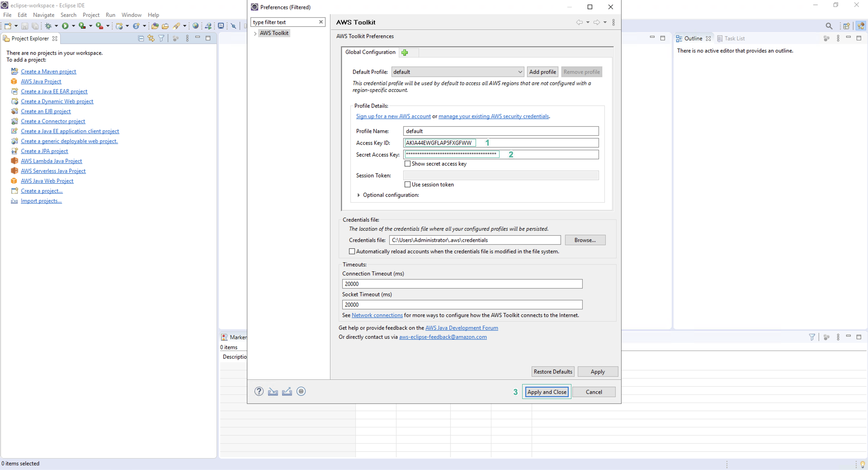Open the Preferences back-history dropdown arrow
Image resolution: width=868 pixels, height=470 pixels.
click(x=588, y=22)
